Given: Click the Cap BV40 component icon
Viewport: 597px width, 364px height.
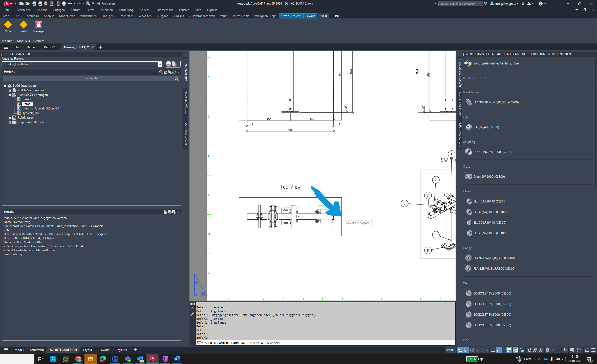Looking at the screenshot, I should [x=469, y=127].
